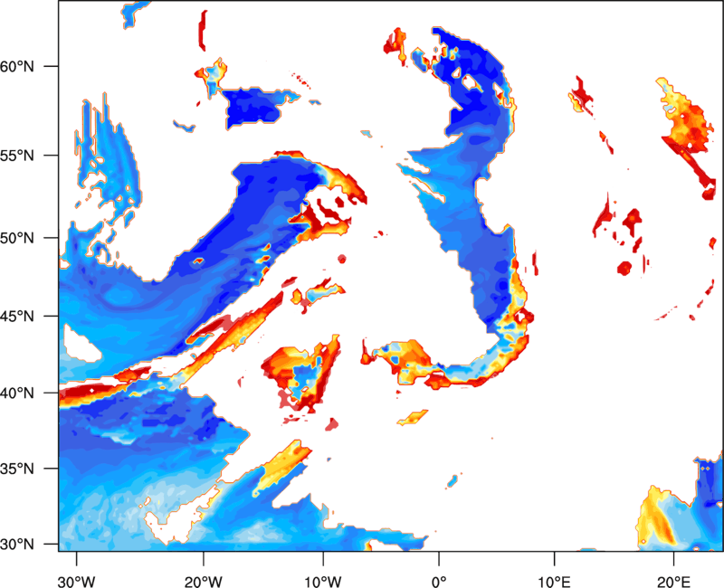The image size is (724, 588).
Task: Click the 20°W longitude label
Action: pyautogui.click(x=203, y=581)
